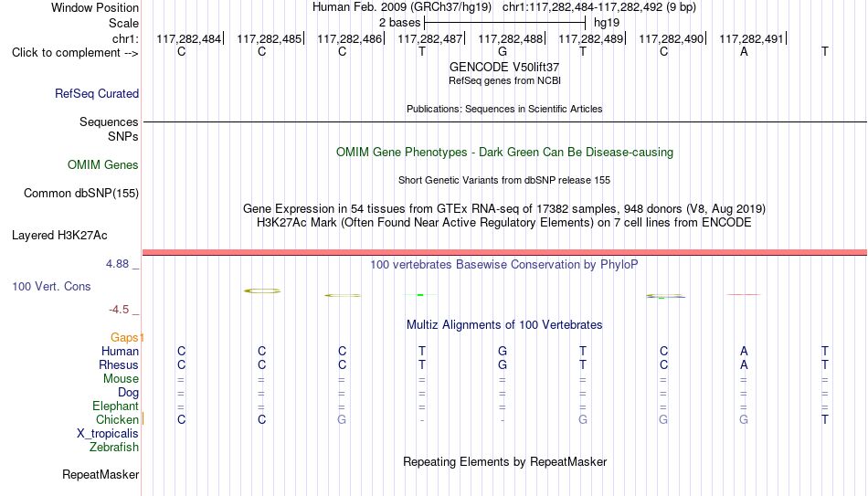868x496 pixels.
Task: Click base G in the complement sequence row
Action: [x=503, y=51]
